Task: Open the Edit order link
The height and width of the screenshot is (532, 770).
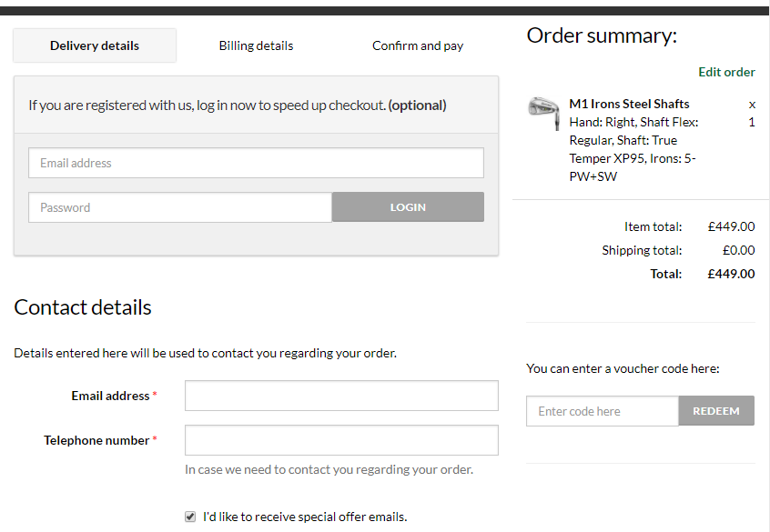Action: click(x=726, y=72)
